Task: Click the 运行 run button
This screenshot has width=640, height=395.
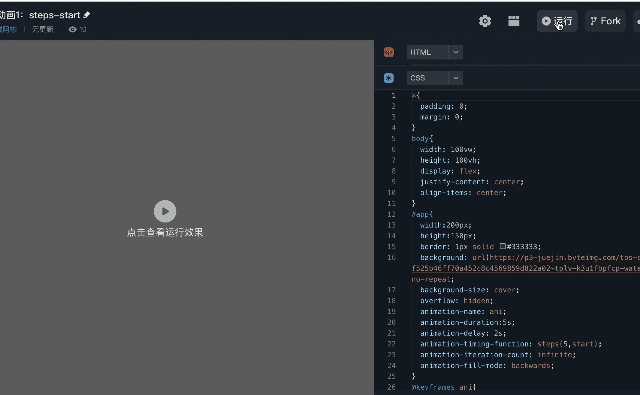Action: pyautogui.click(x=557, y=21)
